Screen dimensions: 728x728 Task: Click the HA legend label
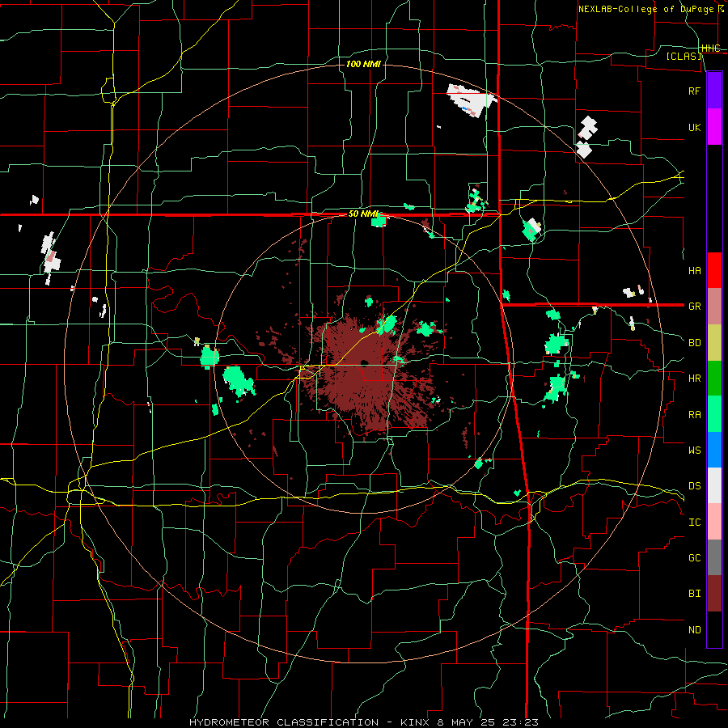tap(694, 270)
